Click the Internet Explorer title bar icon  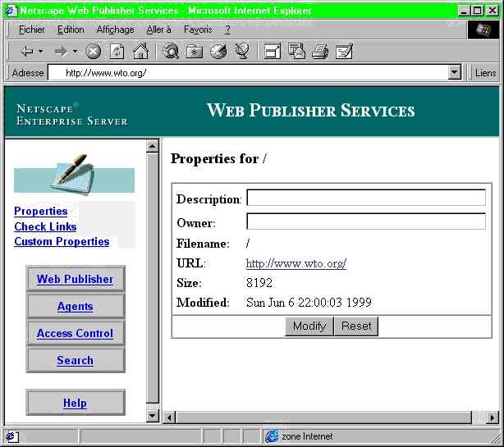point(11,11)
